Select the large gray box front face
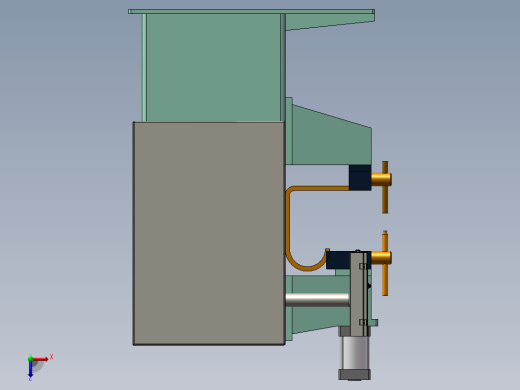Screen dimensions: 520x390 pos(209,233)
